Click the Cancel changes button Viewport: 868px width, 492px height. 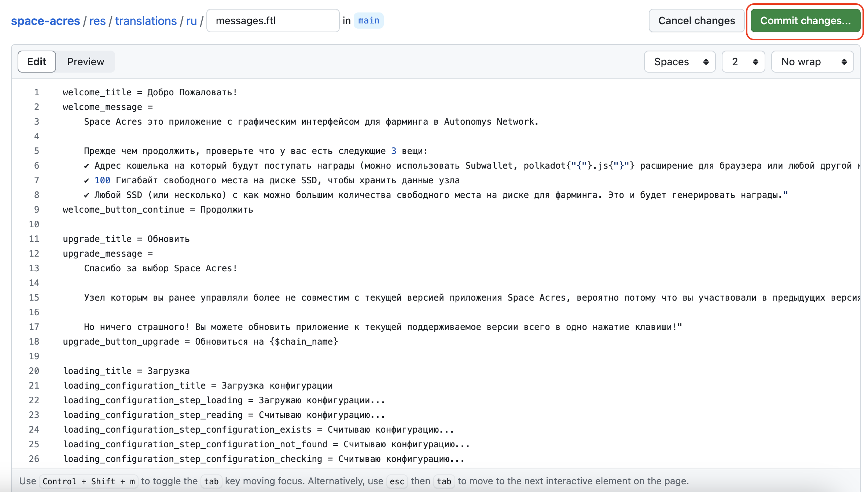coord(696,21)
